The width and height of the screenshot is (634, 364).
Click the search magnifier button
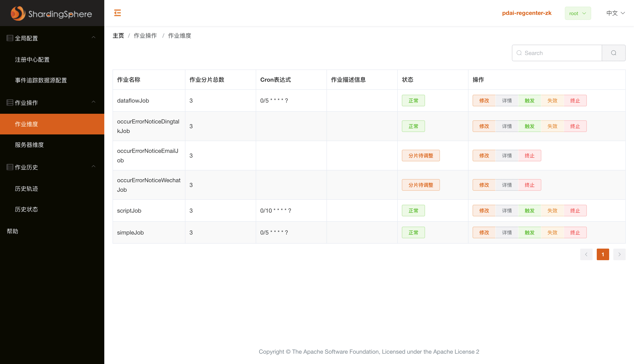[x=613, y=53]
